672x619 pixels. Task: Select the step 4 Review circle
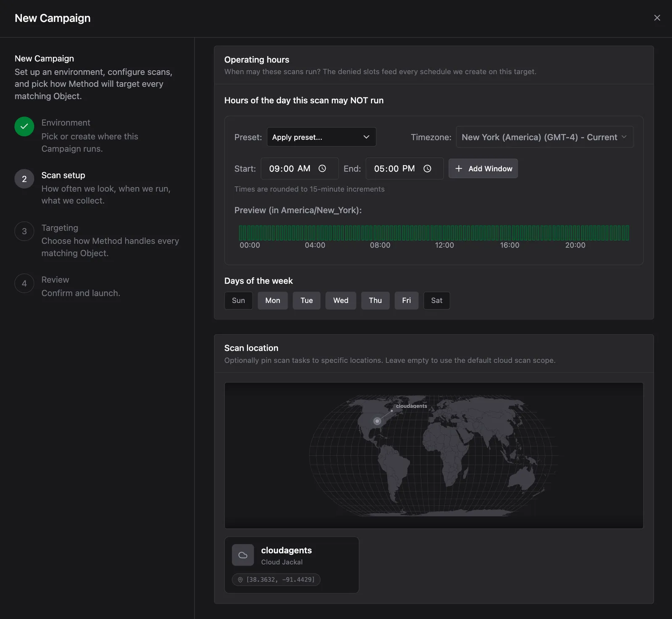click(24, 283)
